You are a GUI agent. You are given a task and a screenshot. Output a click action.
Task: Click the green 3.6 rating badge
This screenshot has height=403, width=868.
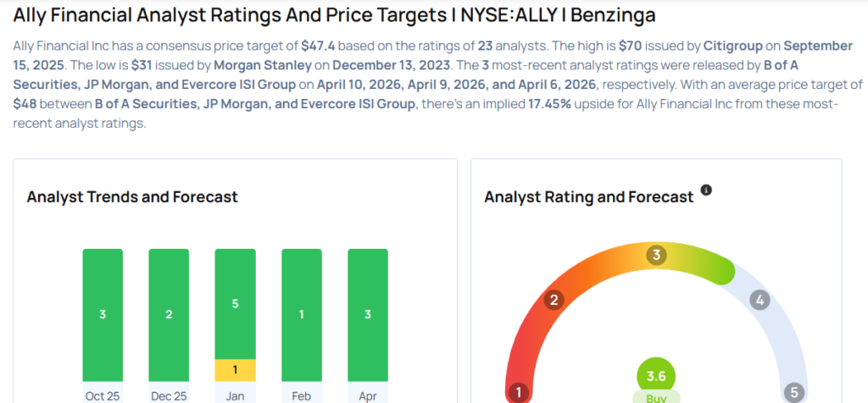point(656,377)
